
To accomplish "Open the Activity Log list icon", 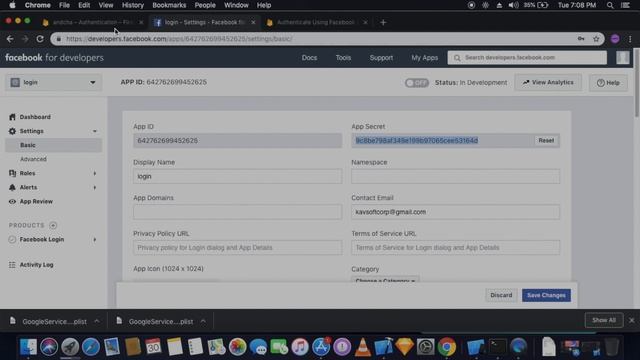I will click(12, 265).
